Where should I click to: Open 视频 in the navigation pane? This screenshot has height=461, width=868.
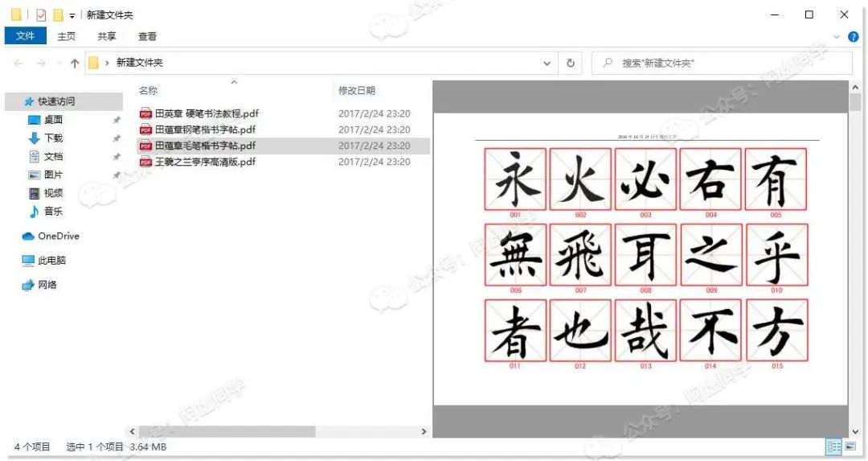point(53,193)
